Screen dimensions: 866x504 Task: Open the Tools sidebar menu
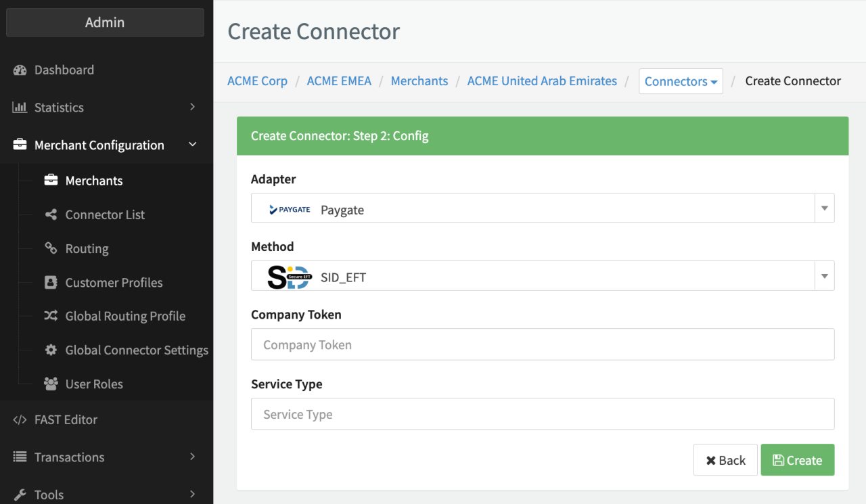click(49, 495)
